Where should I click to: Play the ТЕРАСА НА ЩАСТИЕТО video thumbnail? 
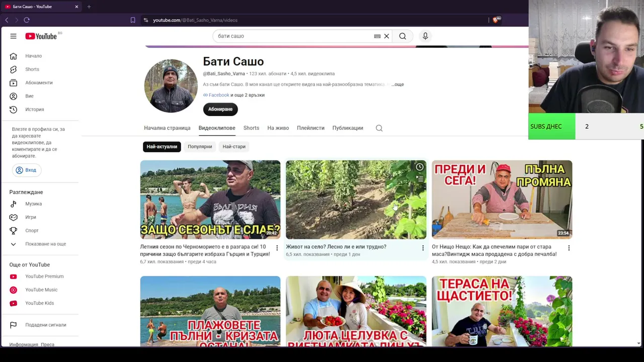(x=502, y=311)
